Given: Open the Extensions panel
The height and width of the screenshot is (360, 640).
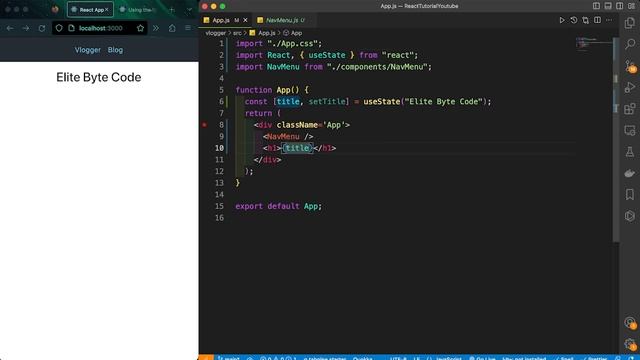Looking at the screenshot, I should pyautogui.click(x=630, y=109).
